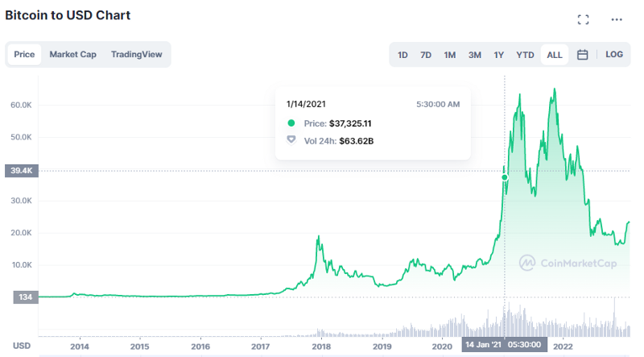
Task: Toggle LOG scale on the chart
Action: pos(614,55)
